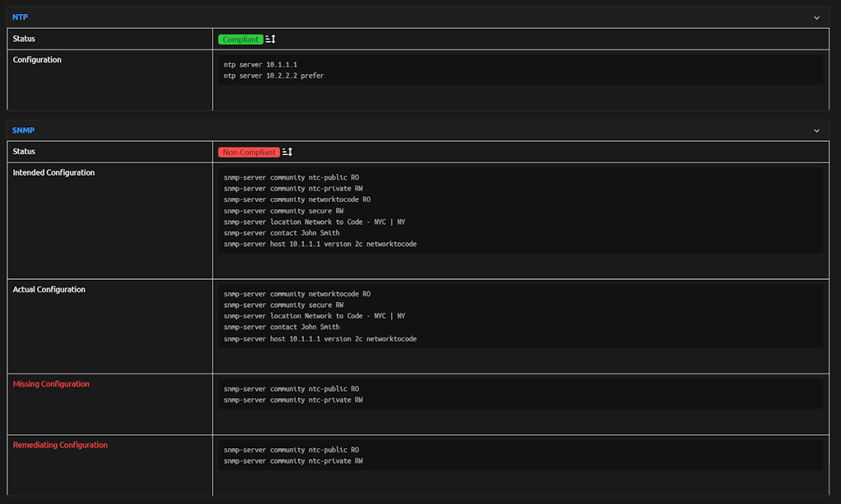Click the SNMP Actual Configuration code block
This screenshot has width=841, height=504.
coord(520,316)
